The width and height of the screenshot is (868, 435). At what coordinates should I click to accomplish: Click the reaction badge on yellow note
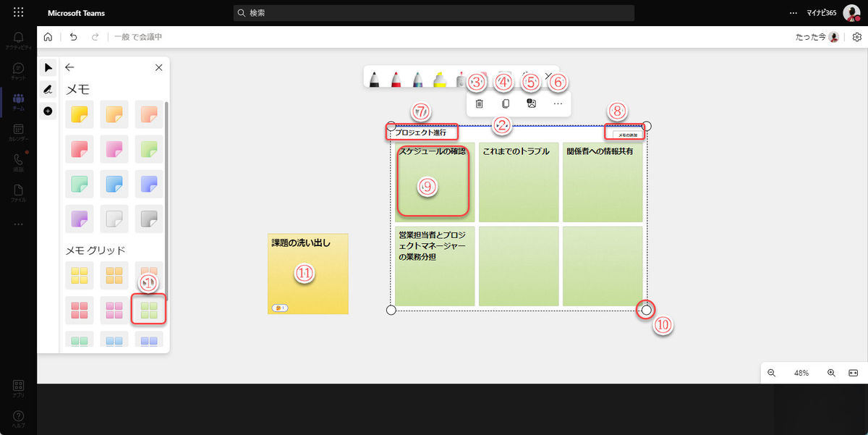(x=279, y=308)
